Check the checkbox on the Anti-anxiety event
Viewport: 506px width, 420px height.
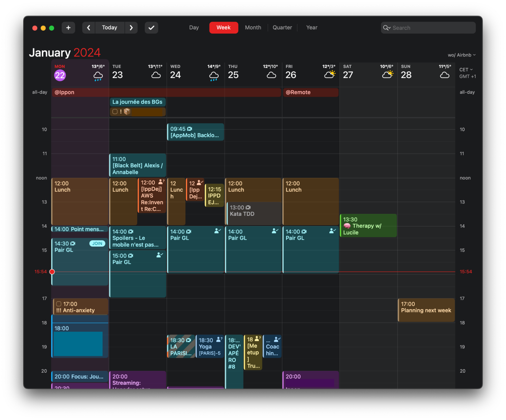click(x=59, y=304)
